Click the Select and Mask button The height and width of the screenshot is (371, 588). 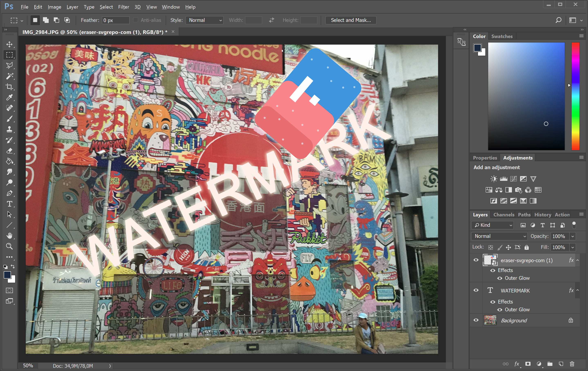351,20
